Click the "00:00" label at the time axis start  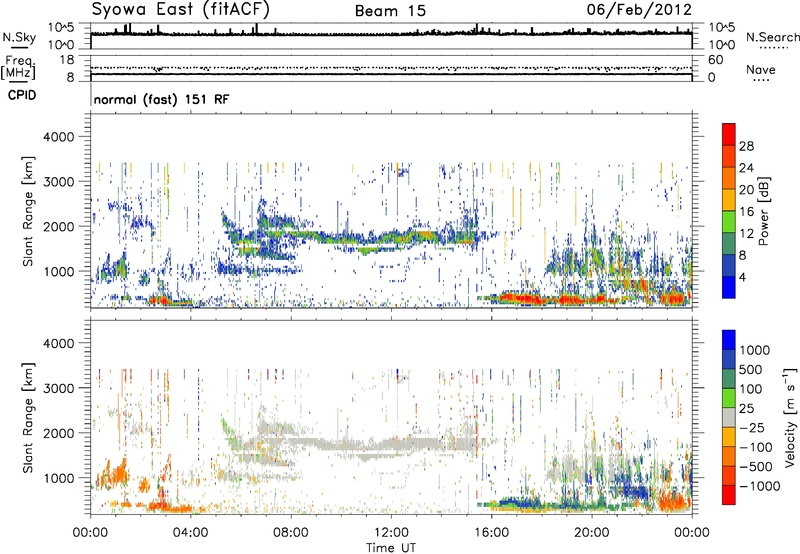[90, 533]
